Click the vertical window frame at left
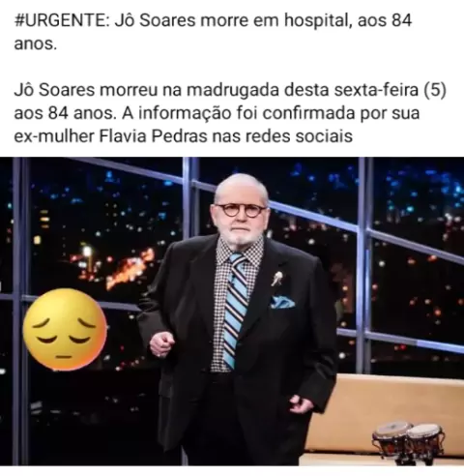 point(20,312)
